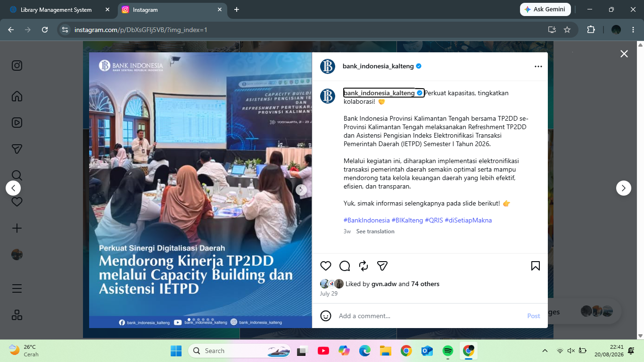Go back in the browser
The height and width of the screenshot is (362, 644).
pyautogui.click(x=11, y=30)
